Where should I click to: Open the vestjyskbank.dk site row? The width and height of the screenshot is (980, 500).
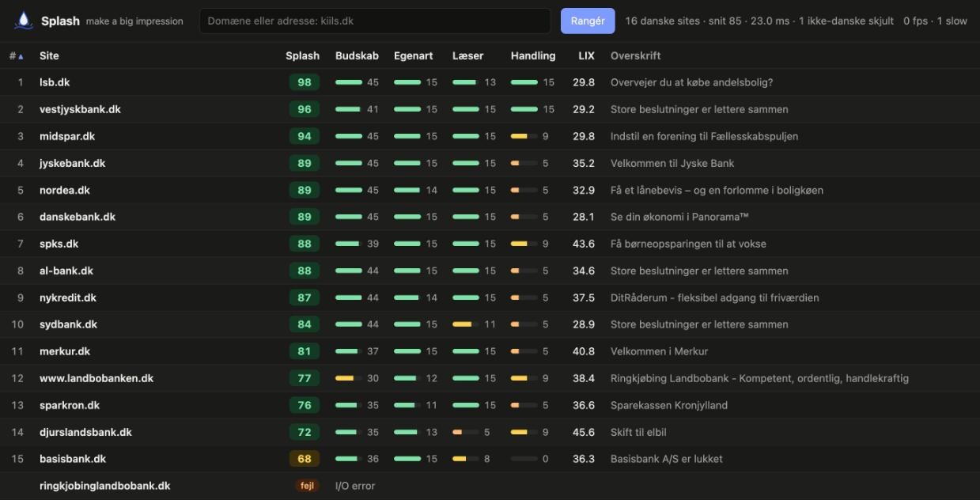point(490,109)
